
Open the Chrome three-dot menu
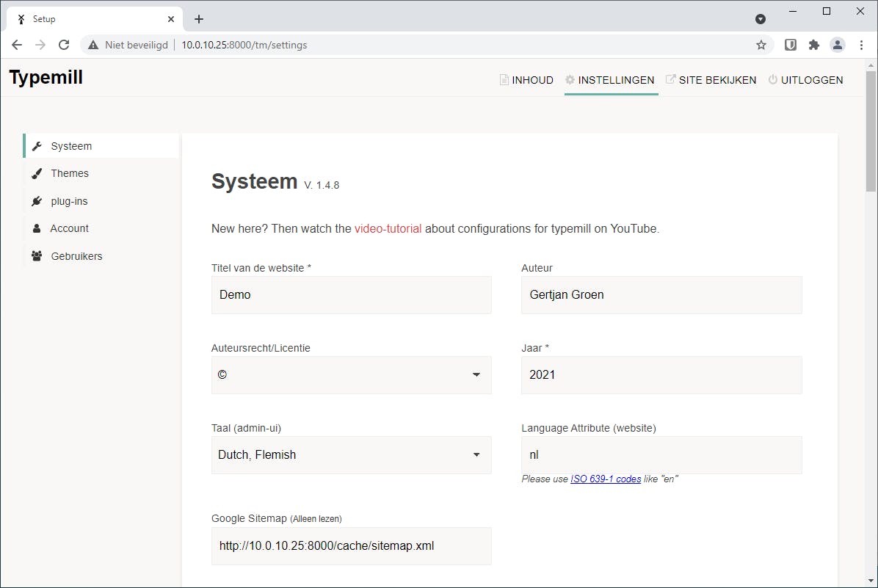coord(860,45)
